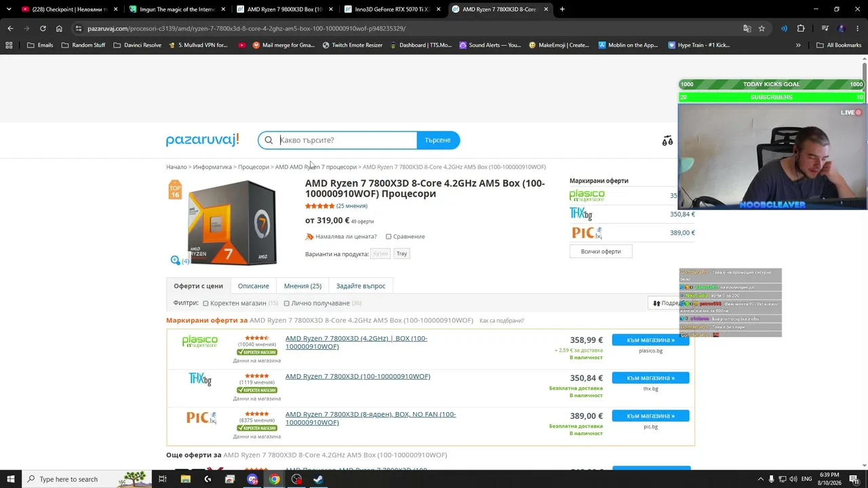The image size is (868, 488).
Task: Open the Chrome profile and menu area
Action: click(x=841, y=28)
